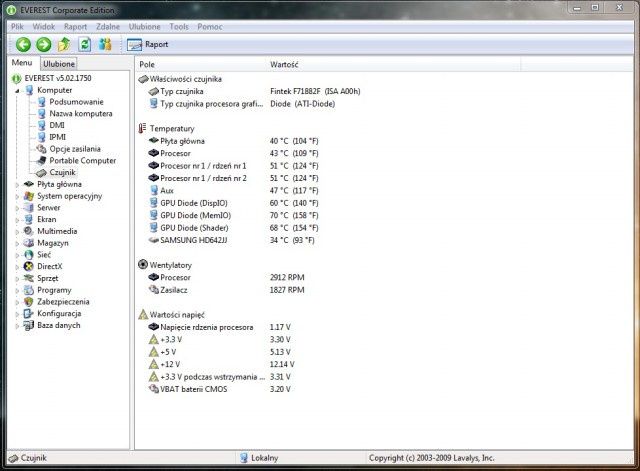This screenshot has height=471, width=640.
Task: Collapse the Komputer tree node
Action: pyautogui.click(x=17, y=91)
